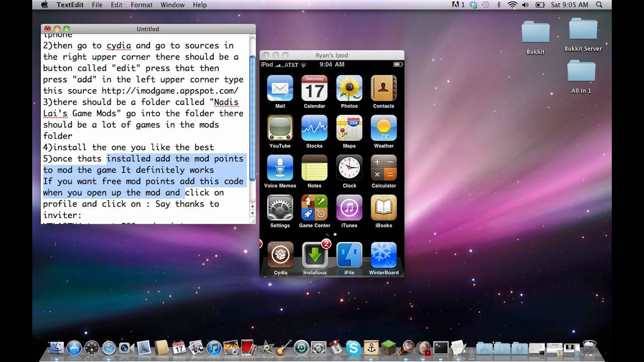Open the Weather app showing 73°

coord(384,128)
